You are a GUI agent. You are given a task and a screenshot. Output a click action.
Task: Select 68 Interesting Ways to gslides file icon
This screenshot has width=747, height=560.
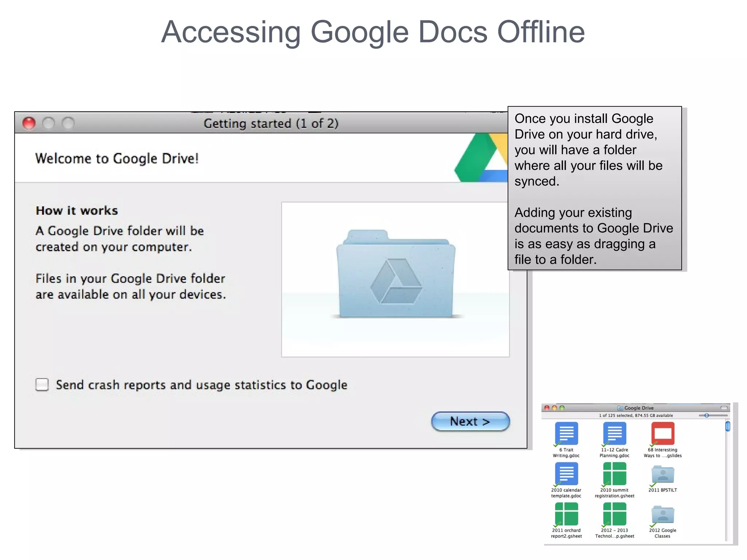pos(663,434)
